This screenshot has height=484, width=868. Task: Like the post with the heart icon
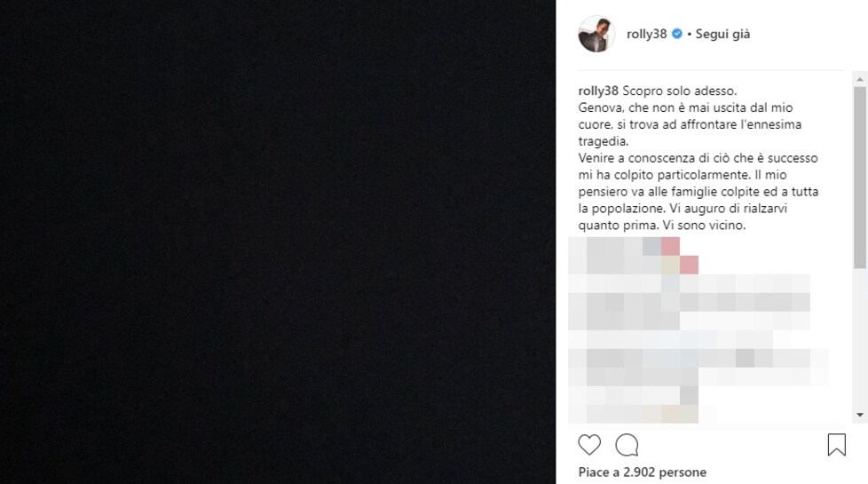click(589, 445)
